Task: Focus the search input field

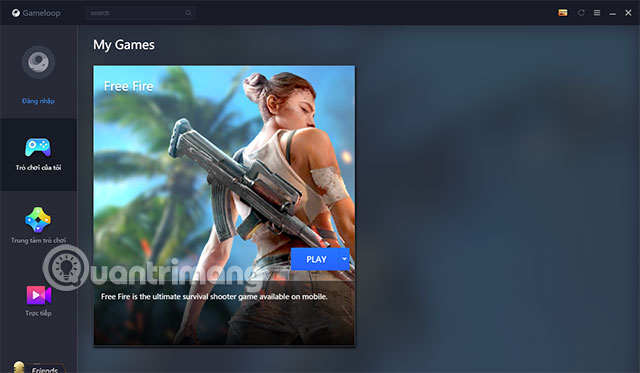Action: (x=140, y=13)
